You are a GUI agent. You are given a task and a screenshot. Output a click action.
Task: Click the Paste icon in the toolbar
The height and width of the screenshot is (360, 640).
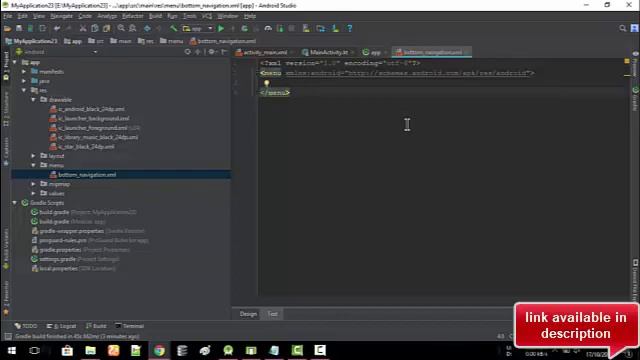click(107, 28)
